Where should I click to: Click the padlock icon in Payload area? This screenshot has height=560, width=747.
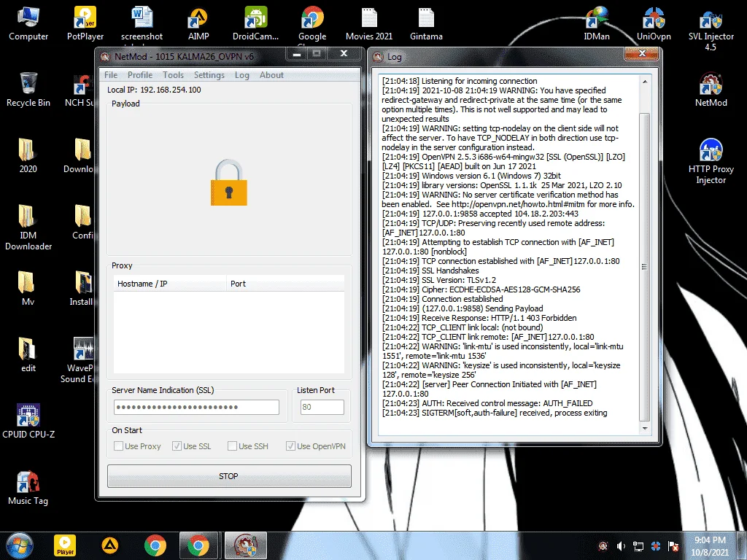point(228,182)
